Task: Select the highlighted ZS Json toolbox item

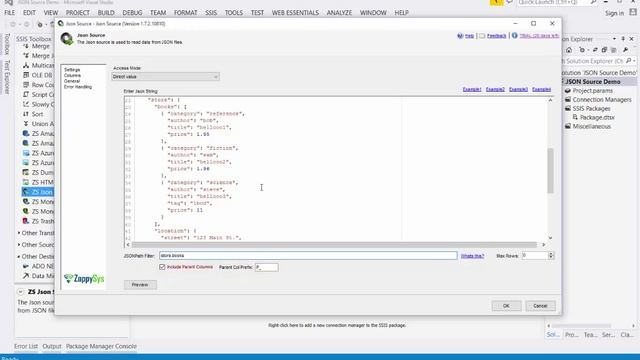Action: click(x=38, y=192)
